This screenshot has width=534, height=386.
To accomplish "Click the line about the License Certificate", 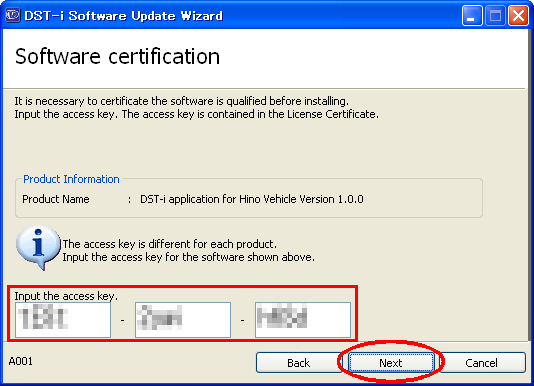I will (197, 114).
